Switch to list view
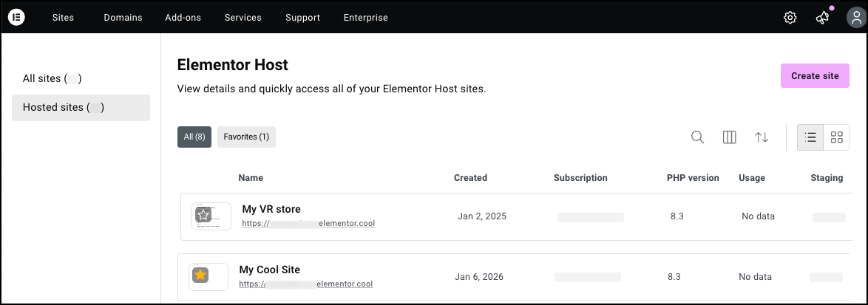 (810, 137)
